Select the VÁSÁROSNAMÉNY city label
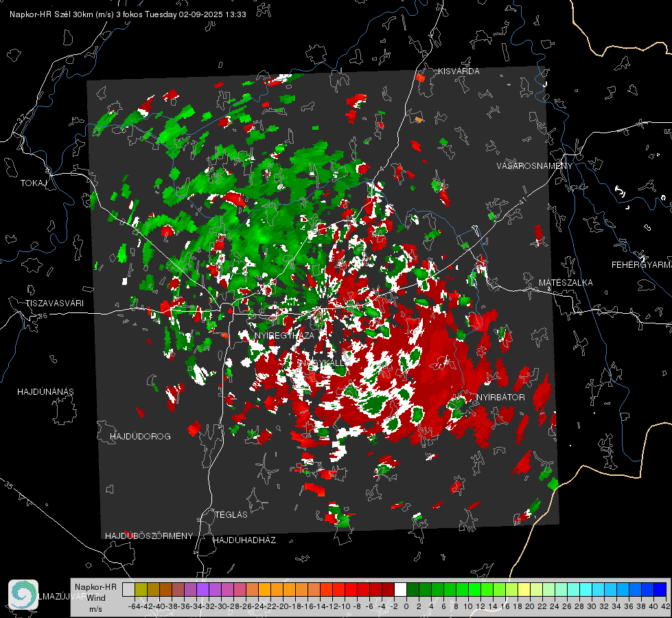The width and height of the screenshot is (672, 618). pyautogui.click(x=535, y=166)
